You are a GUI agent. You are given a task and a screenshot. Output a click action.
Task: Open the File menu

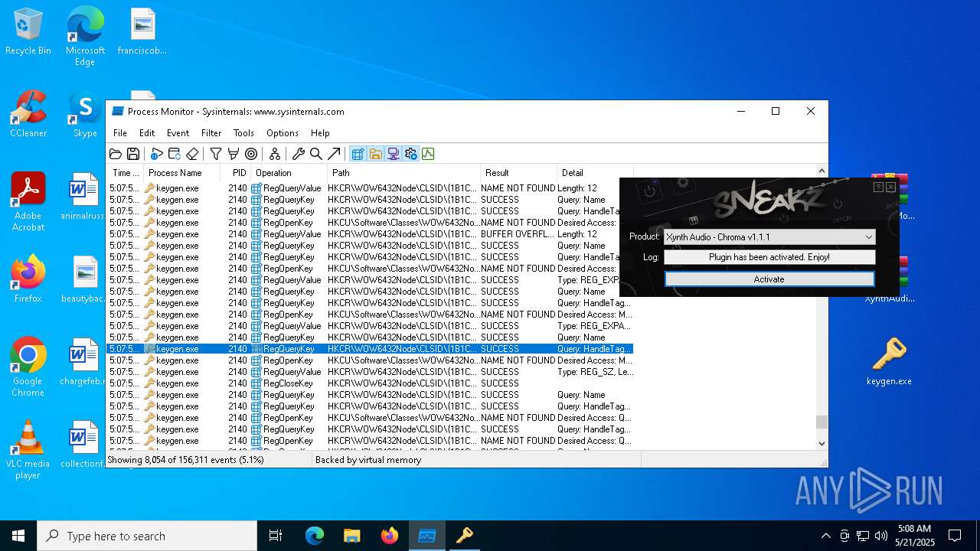120,133
